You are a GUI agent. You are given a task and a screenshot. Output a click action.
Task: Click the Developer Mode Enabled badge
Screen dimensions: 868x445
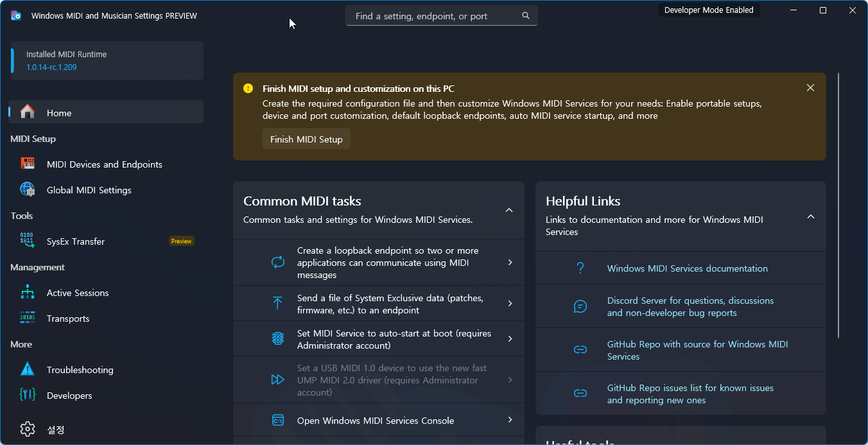tap(709, 10)
